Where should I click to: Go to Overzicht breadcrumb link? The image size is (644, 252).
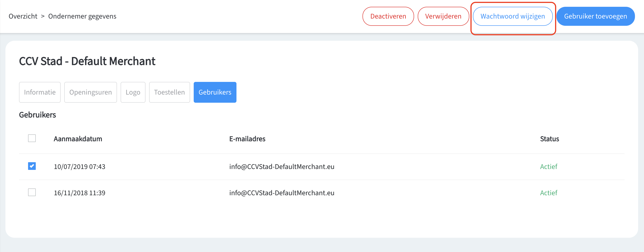[23, 16]
